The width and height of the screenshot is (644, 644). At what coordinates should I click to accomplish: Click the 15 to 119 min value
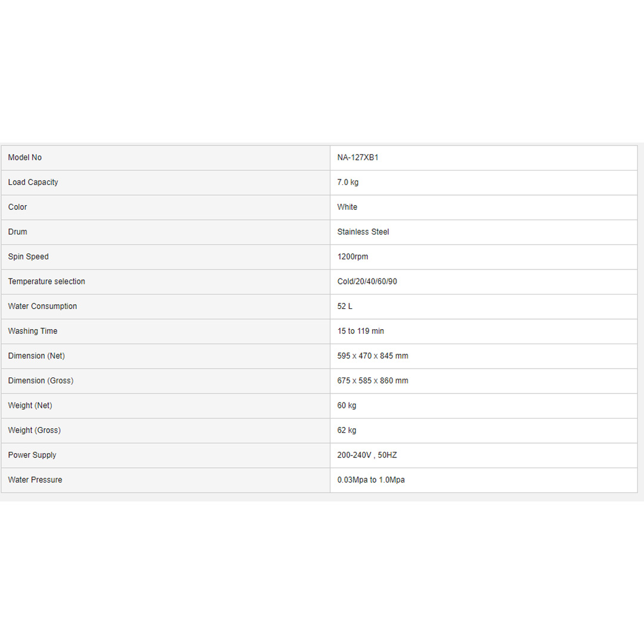pos(361,331)
